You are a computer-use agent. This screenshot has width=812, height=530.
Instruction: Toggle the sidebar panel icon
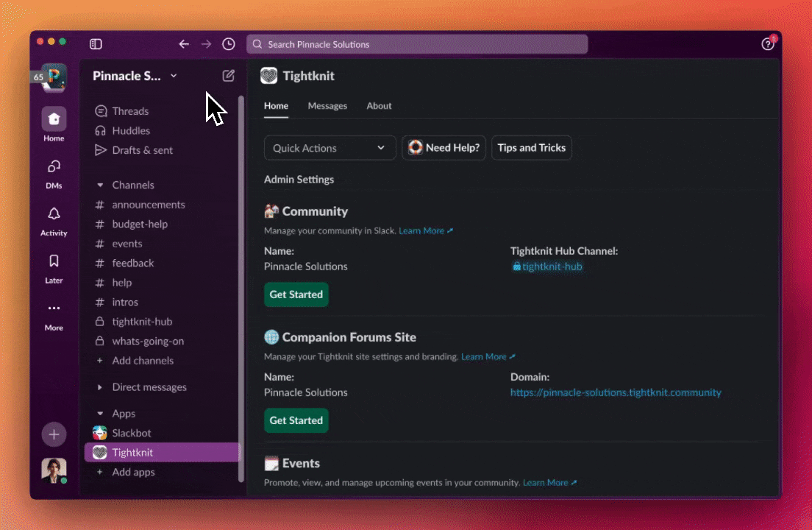96,44
